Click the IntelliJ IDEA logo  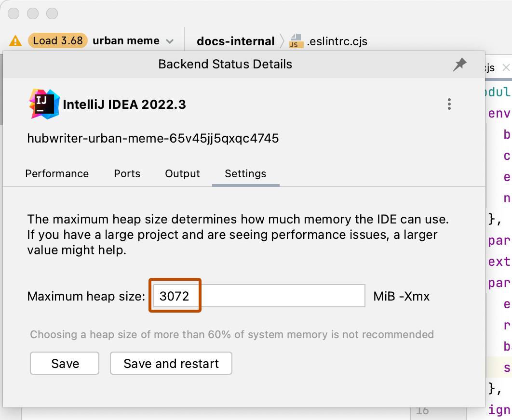tap(44, 104)
